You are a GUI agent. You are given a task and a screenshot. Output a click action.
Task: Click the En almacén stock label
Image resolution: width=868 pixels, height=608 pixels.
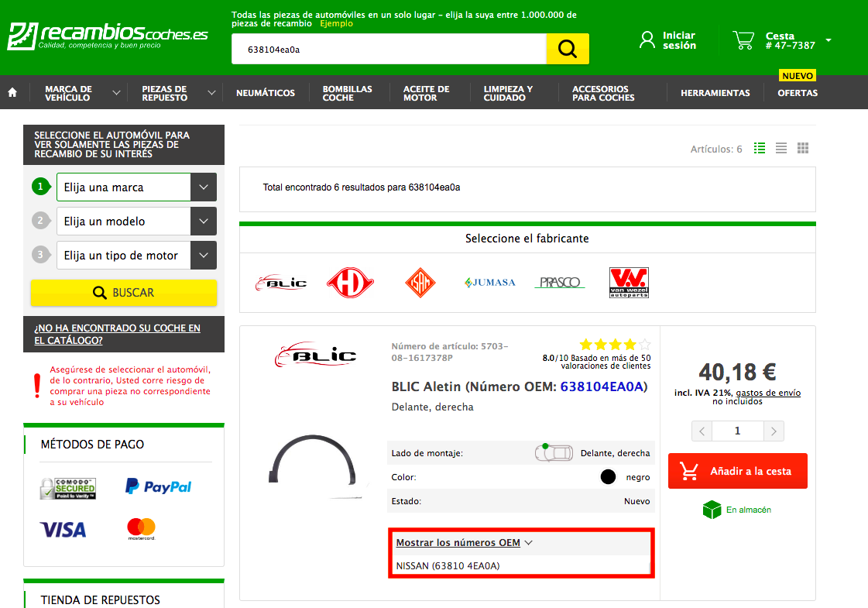(x=749, y=510)
